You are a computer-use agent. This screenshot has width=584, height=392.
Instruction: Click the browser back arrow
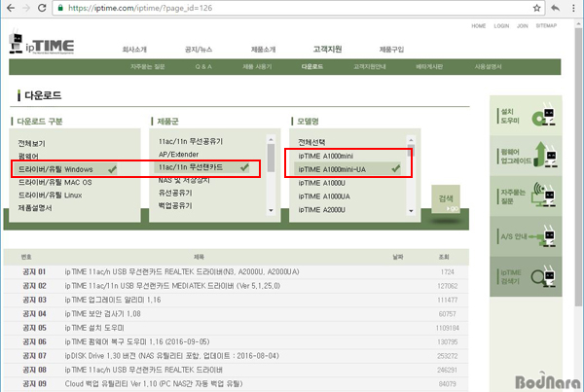tap(11, 8)
